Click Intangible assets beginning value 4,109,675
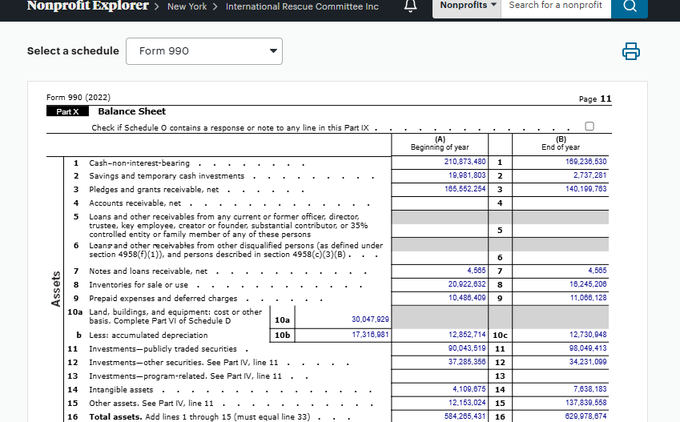This screenshot has width=680, height=422. (469, 389)
